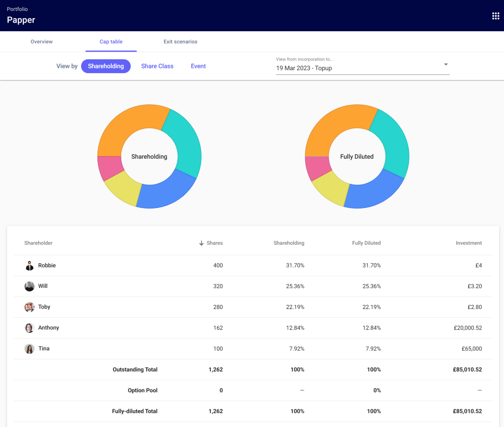Image resolution: width=504 pixels, height=427 pixels.
Task: Click Will's avatar picture
Action: tap(30, 286)
